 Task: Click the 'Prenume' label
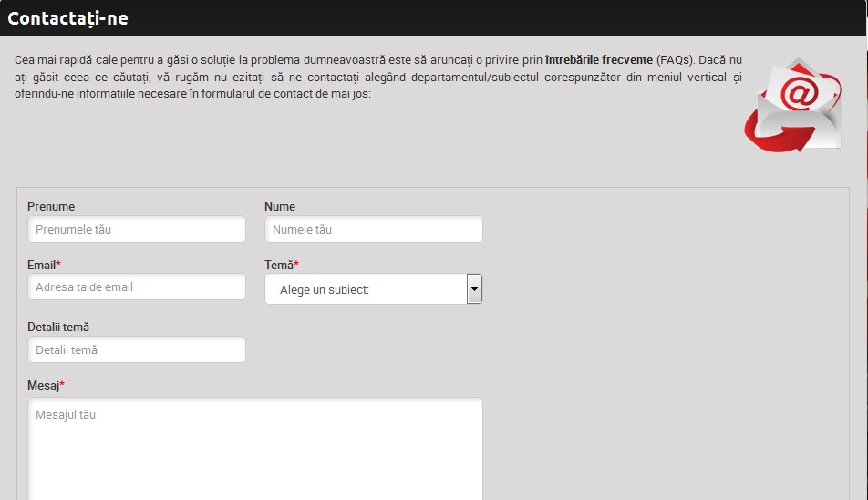pos(51,206)
